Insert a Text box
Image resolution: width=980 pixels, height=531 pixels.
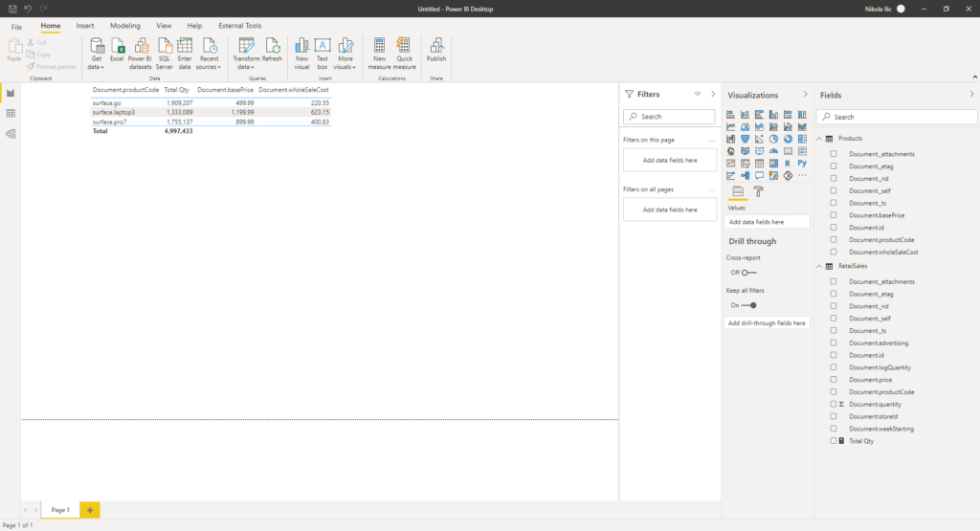tap(323, 54)
